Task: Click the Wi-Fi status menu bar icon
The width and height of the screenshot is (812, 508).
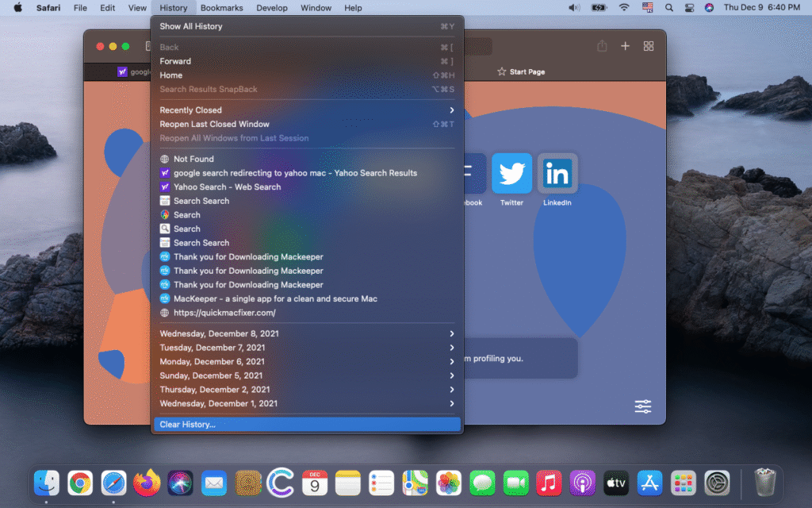Action: tap(624, 8)
